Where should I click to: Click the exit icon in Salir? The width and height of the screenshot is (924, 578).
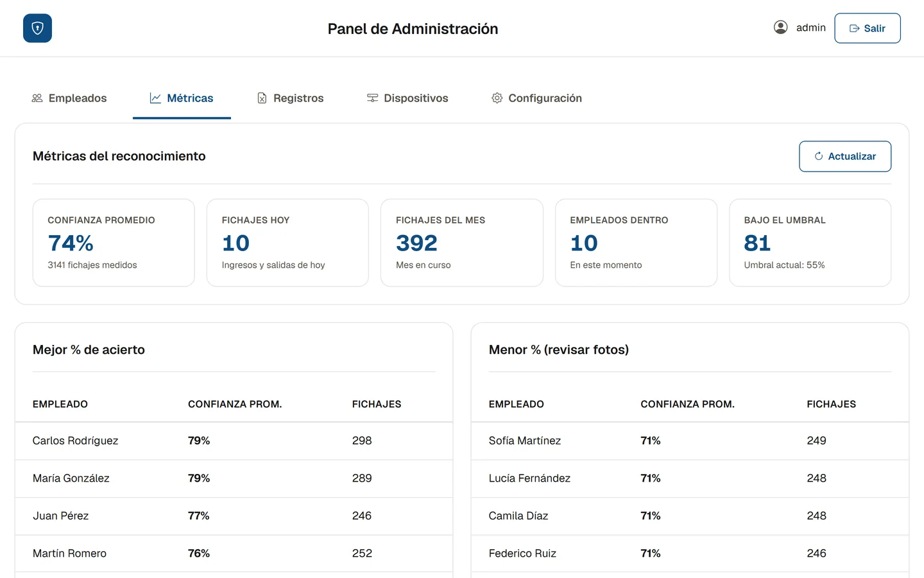pos(854,28)
